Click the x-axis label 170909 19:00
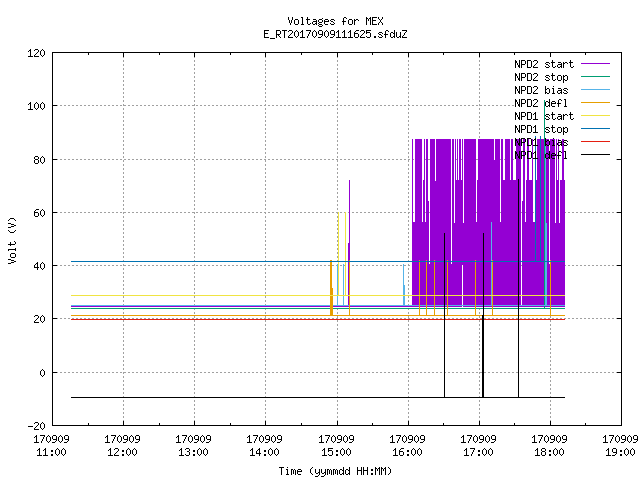Image resolution: width=640 pixels, height=480 pixels. pyautogui.click(x=620, y=446)
